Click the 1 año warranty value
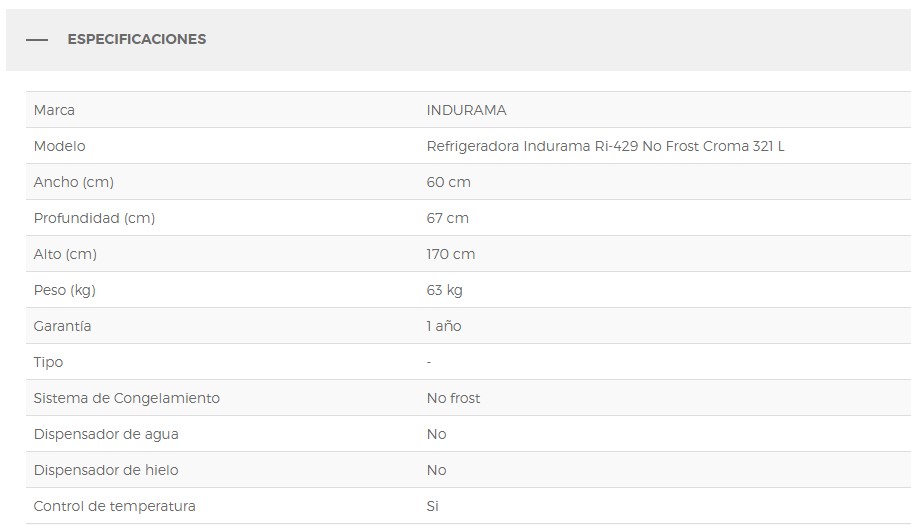 [444, 326]
